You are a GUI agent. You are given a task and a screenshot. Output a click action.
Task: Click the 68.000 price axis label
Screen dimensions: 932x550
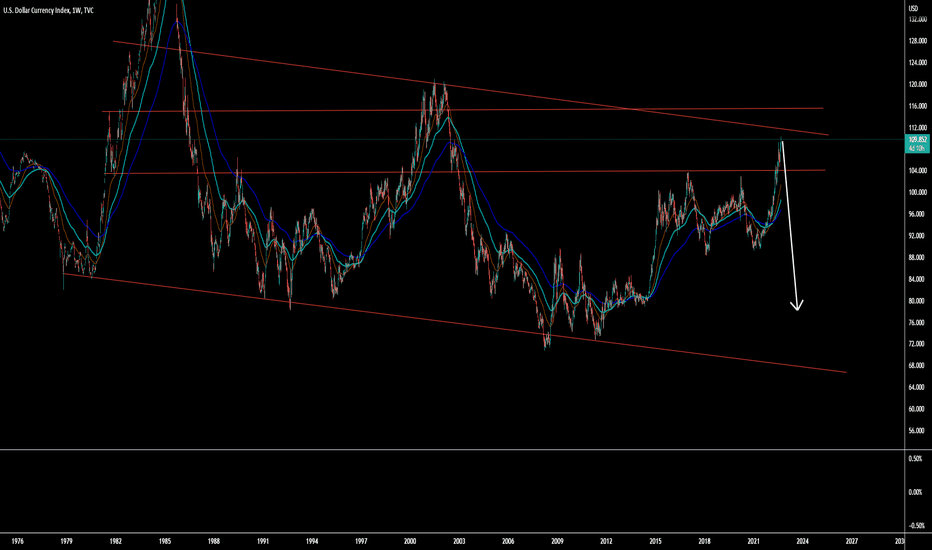coord(916,366)
